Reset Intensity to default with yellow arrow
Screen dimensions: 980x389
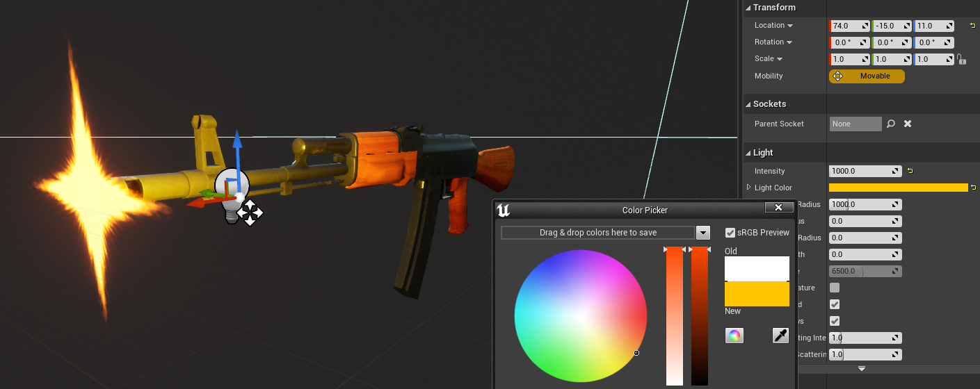point(910,171)
